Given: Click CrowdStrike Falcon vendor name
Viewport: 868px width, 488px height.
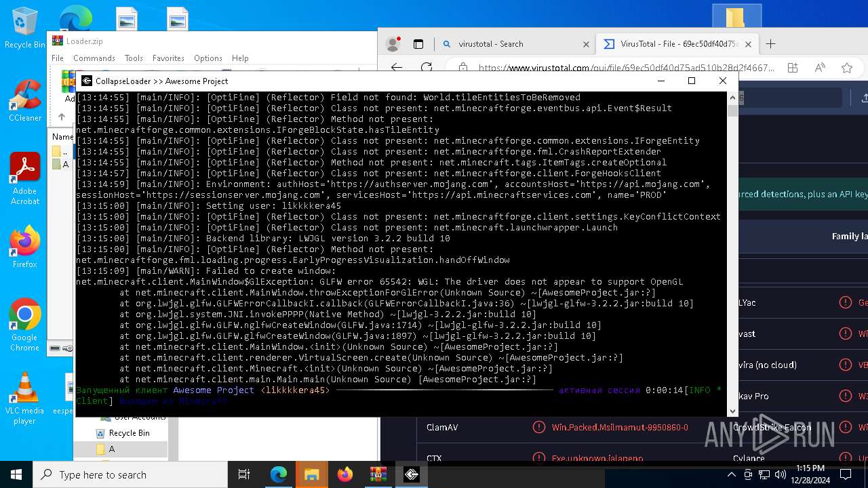Looking at the screenshot, I should coord(771,428).
